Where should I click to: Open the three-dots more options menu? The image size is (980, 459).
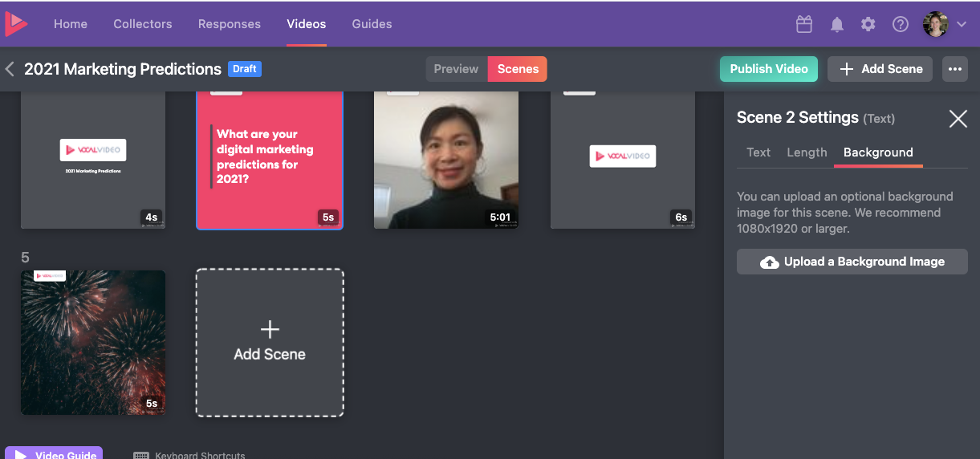pyautogui.click(x=954, y=69)
